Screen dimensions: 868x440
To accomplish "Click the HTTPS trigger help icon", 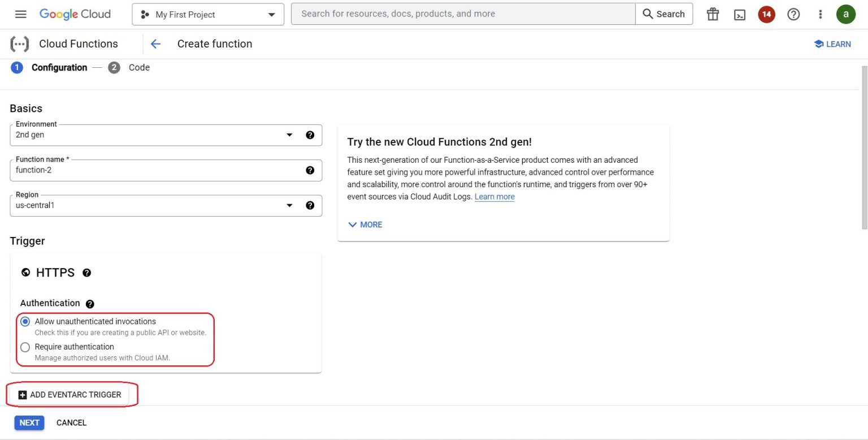I will (x=87, y=273).
